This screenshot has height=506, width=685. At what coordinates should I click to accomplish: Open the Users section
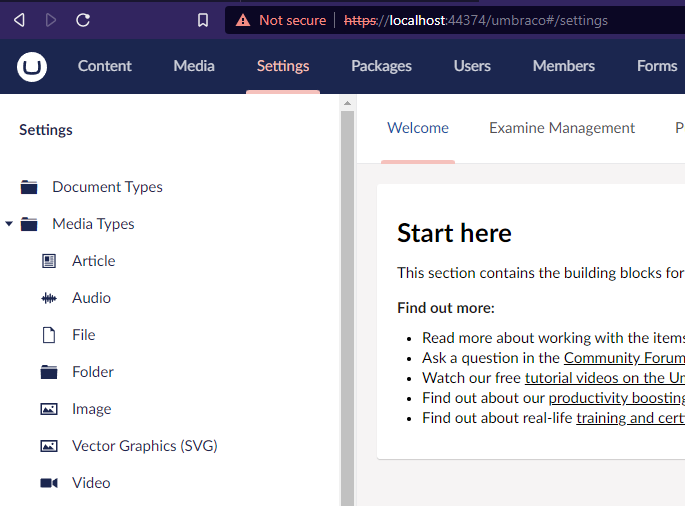coord(472,66)
